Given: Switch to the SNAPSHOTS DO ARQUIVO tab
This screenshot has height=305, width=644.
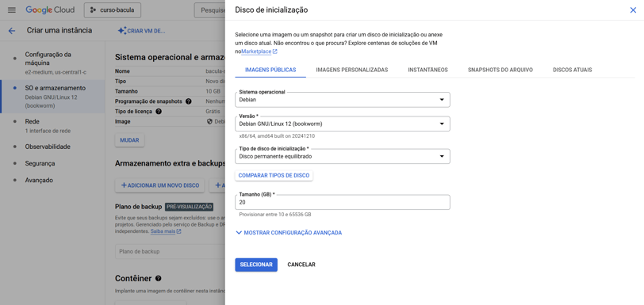Looking at the screenshot, I should pyautogui.click(x=500, y=70).
